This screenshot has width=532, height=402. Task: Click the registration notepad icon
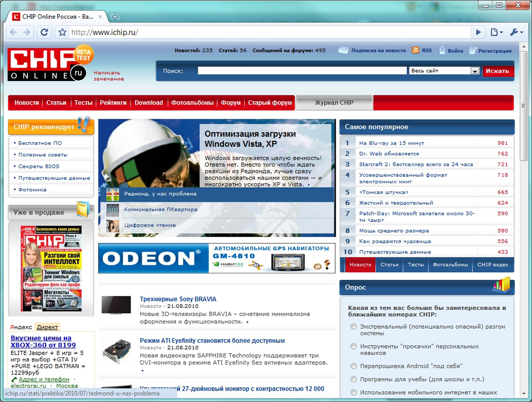(473, 50)
